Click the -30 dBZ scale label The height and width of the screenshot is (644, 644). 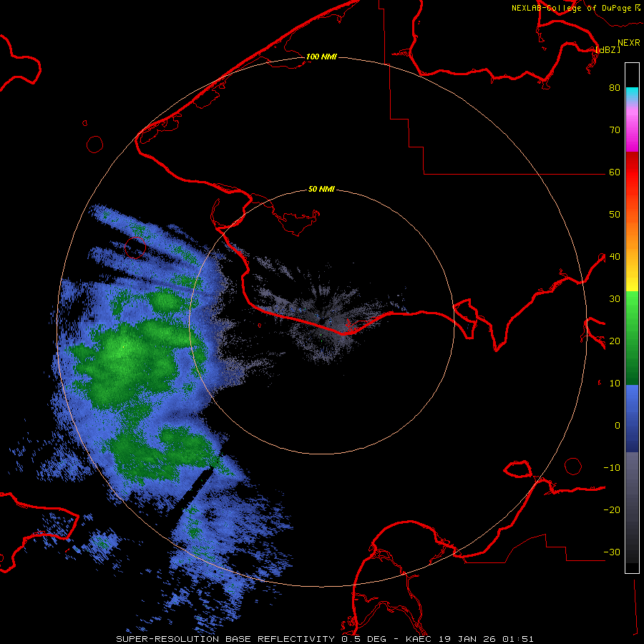(x=612, y=552)
